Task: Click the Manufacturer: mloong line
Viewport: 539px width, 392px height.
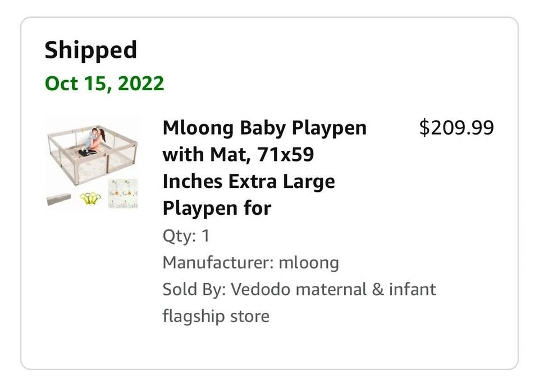Action: click(x=250, y=262)
